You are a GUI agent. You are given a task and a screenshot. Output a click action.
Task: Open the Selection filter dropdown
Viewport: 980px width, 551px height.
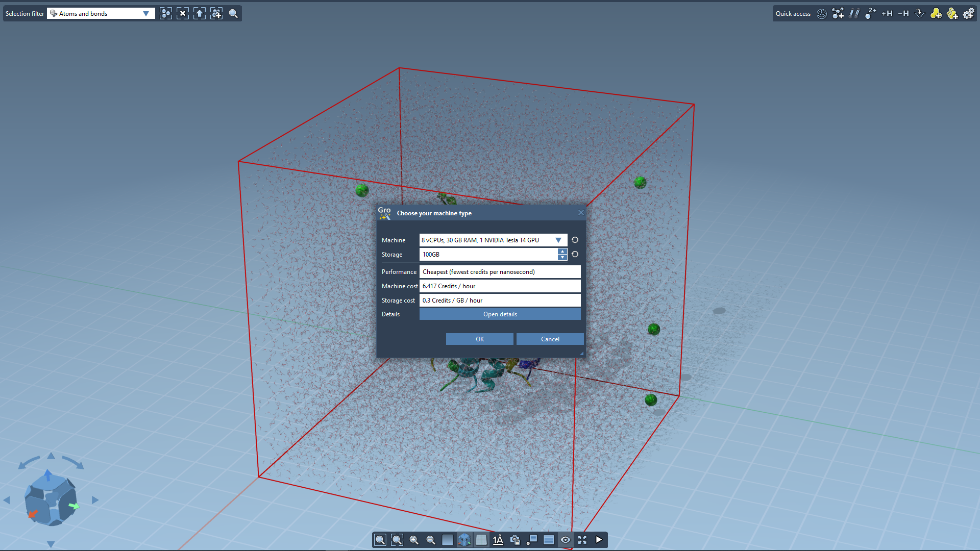(x=146, y=14)
